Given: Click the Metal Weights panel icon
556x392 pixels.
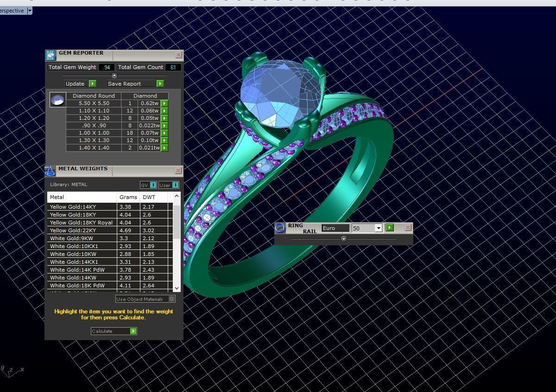Looking at the screenshot, I should pyautogui.click(x=50, y=171).
